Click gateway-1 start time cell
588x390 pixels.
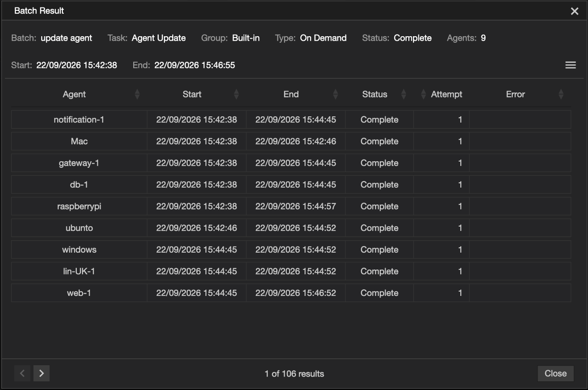pos(197,163)
